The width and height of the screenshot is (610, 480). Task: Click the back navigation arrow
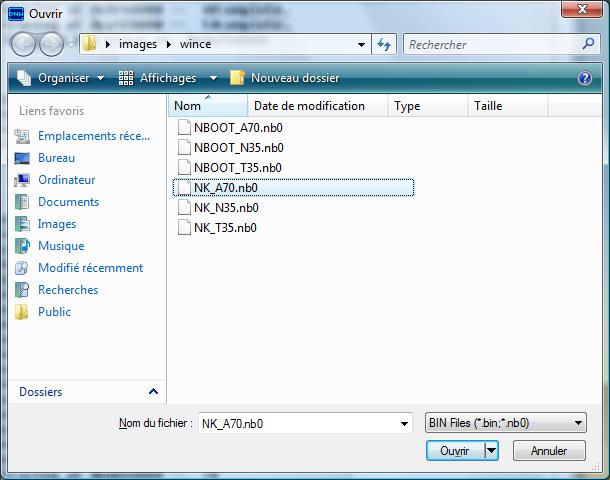point(24,45)
